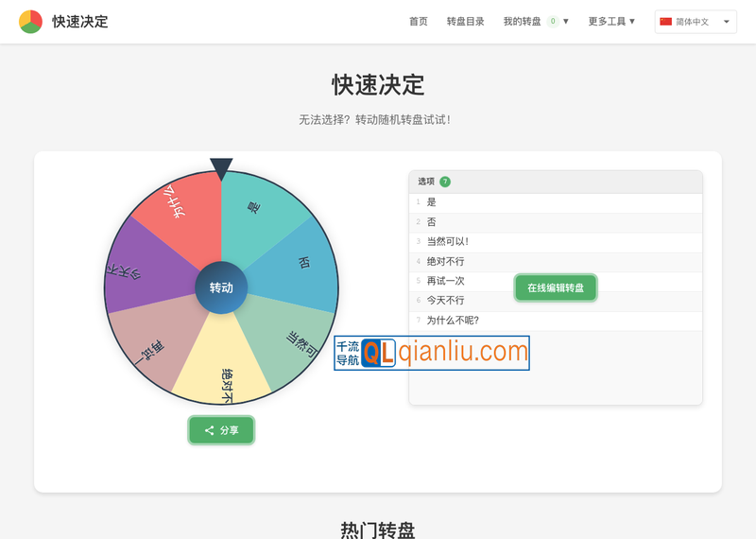Click the 热门转盘 section heading
Viewport: 756px width, 539px height.
point(378,530)
